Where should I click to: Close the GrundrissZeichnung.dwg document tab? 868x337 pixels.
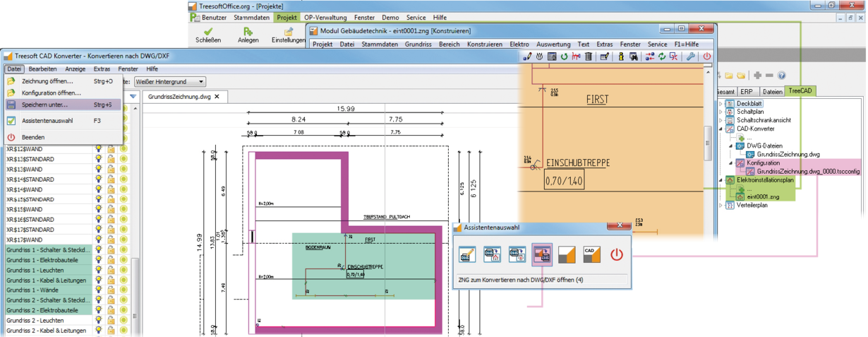(x=217, y=97)
